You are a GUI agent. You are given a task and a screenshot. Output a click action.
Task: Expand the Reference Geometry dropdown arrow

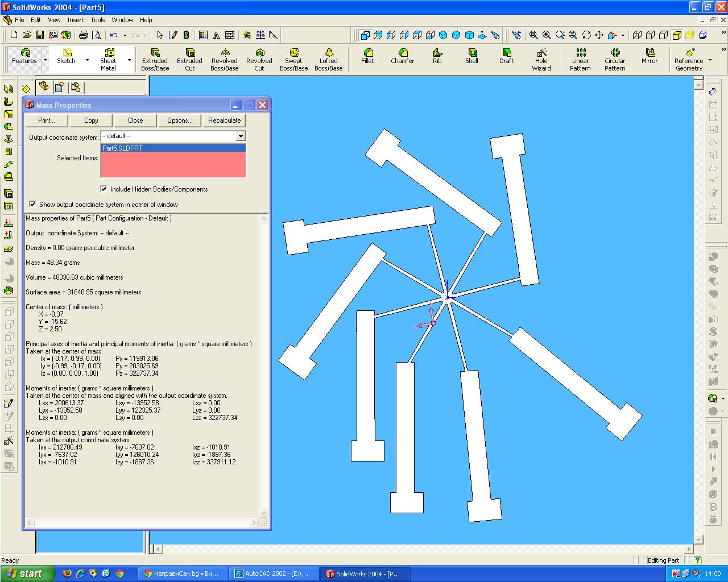tap(710, 60)
